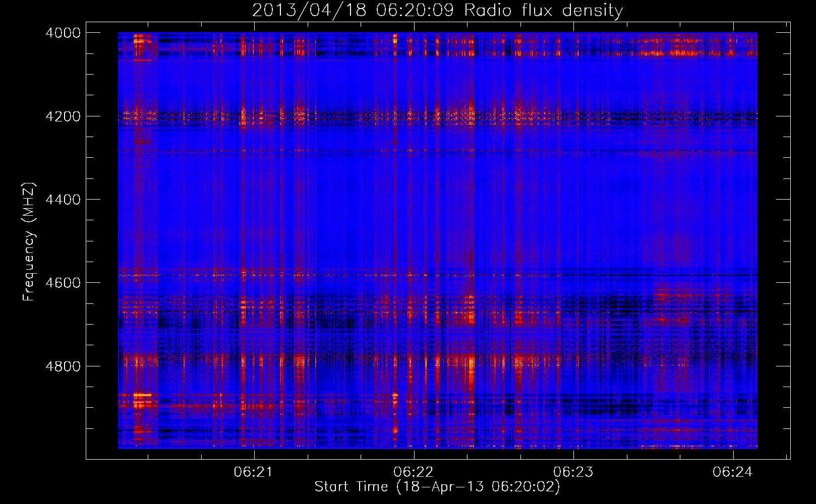Click the 4800 frequency tick label
This screenshot has height=504, width=816.
pyautogui.click(x=63, y=366)
